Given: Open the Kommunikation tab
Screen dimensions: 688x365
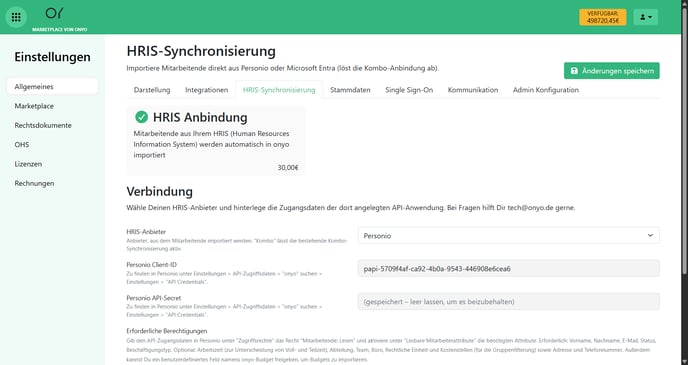Looking at the screenshot, I should coord(473,89).
